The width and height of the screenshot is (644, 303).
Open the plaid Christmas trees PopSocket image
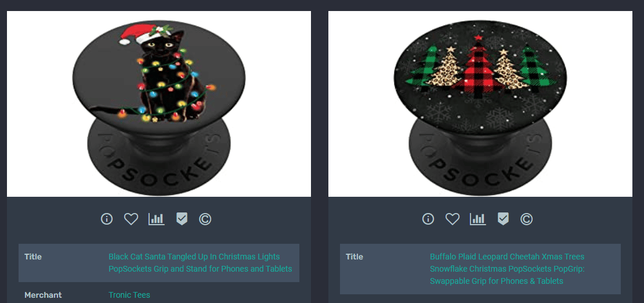pos(480,104)
